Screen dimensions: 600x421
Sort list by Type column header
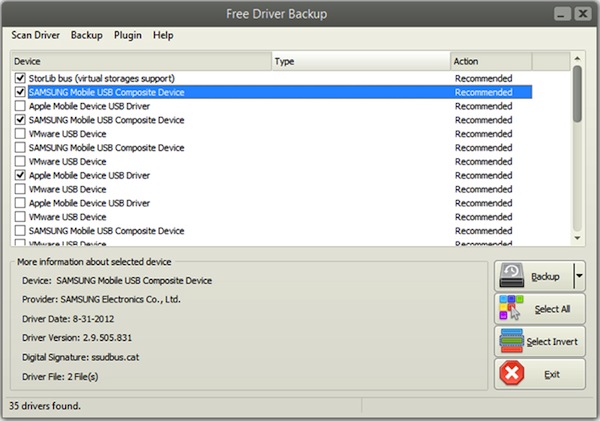pyautogui.click(x=360, y=61)
